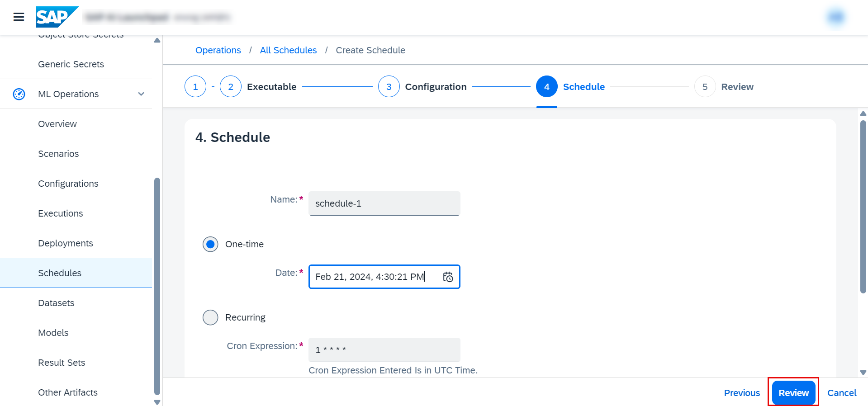Viewport: 868px width, 406px height.
Task: Click into the schedule Name field
Action: (384, 203)
